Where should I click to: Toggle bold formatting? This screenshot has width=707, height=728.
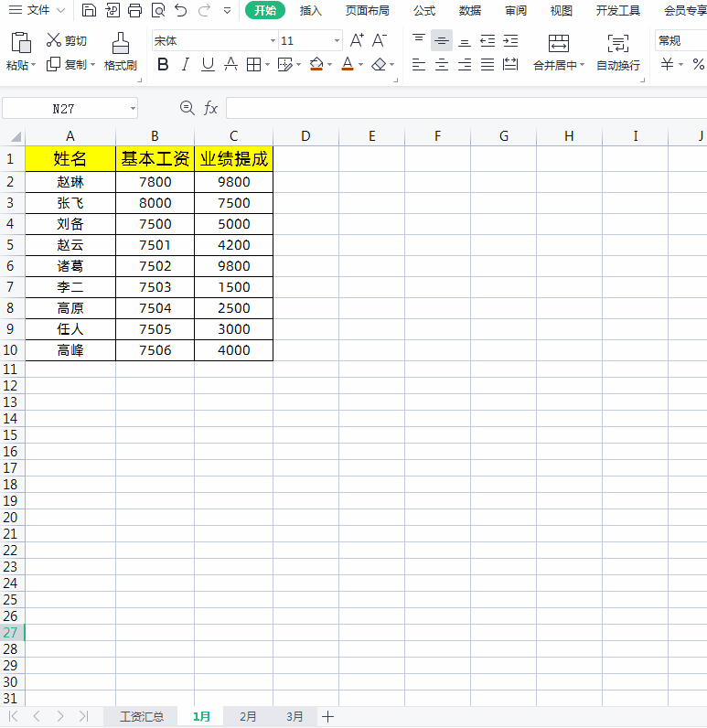(x=163, y=65)
